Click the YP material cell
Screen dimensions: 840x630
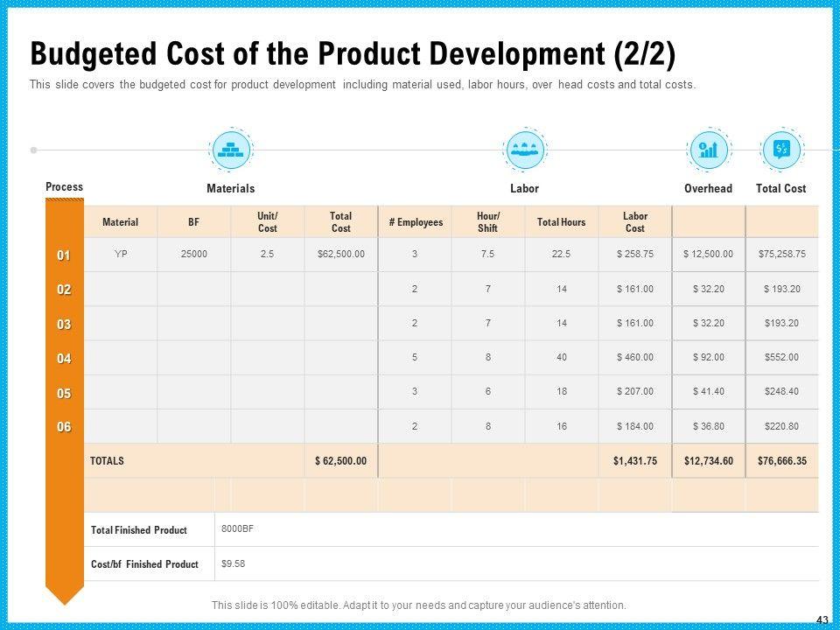121,255
